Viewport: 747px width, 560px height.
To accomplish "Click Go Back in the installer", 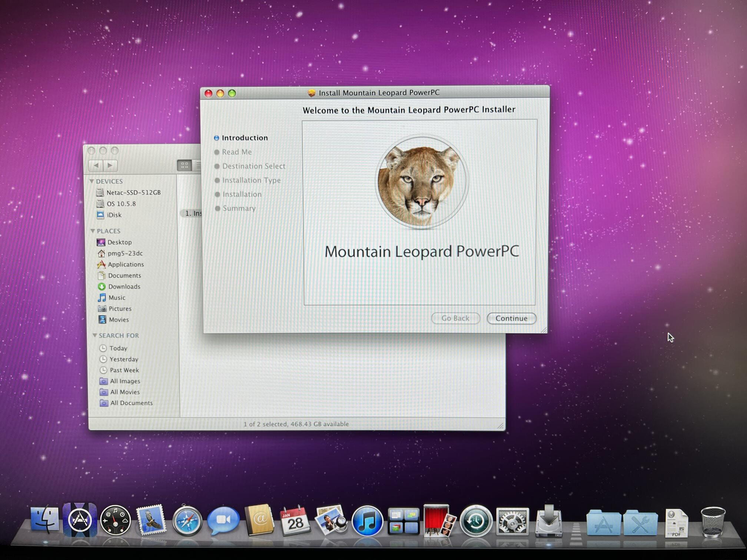I will pos(455,318).
